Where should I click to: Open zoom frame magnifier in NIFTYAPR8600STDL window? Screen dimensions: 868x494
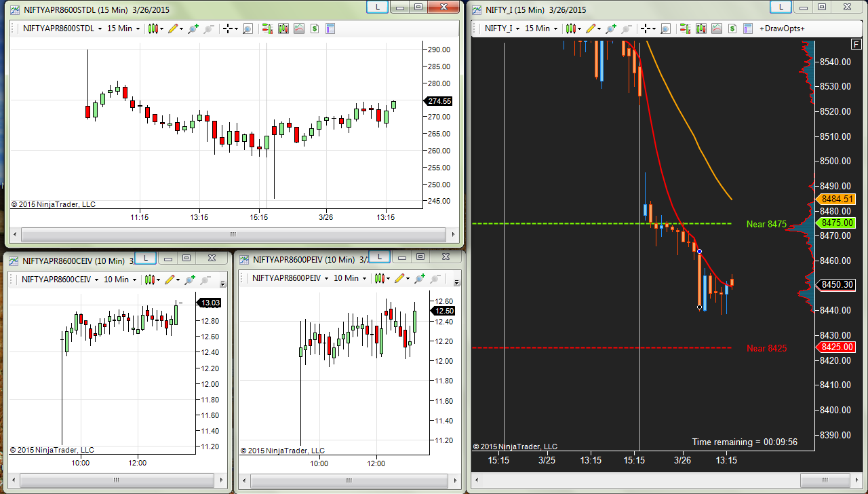[248, 28]
